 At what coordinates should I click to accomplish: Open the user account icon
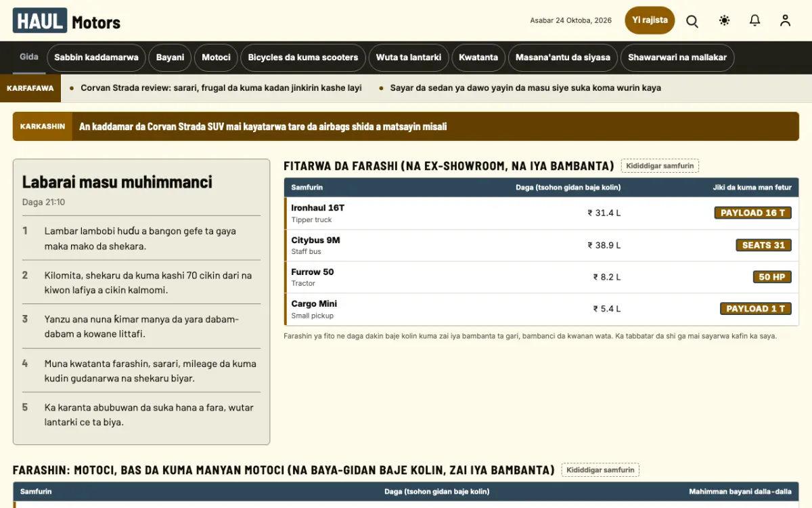[785, 20]
